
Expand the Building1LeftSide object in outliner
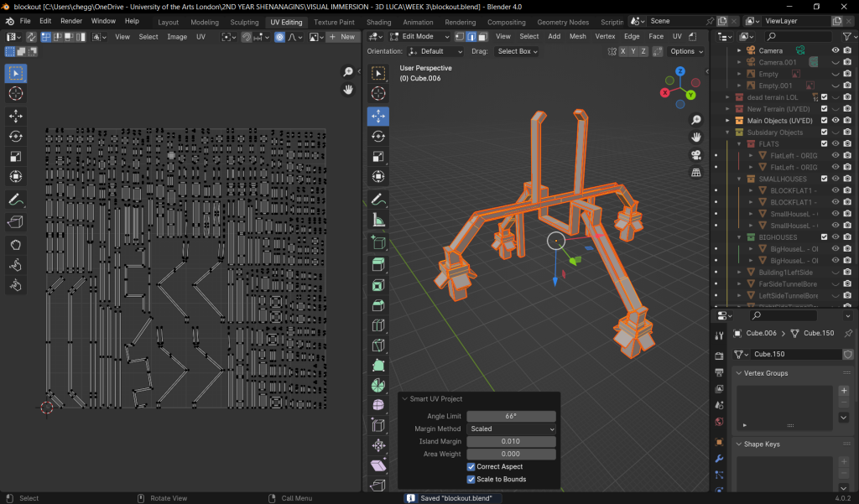739,273
